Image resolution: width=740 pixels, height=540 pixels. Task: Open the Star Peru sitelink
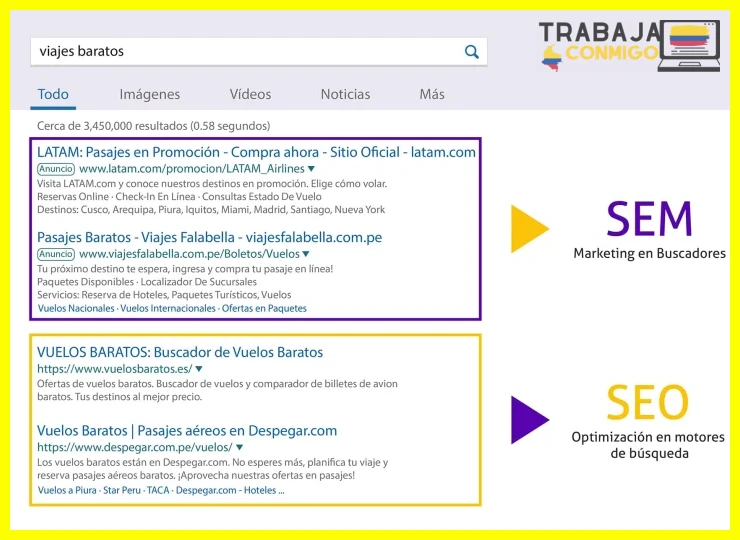pos(122,490)
